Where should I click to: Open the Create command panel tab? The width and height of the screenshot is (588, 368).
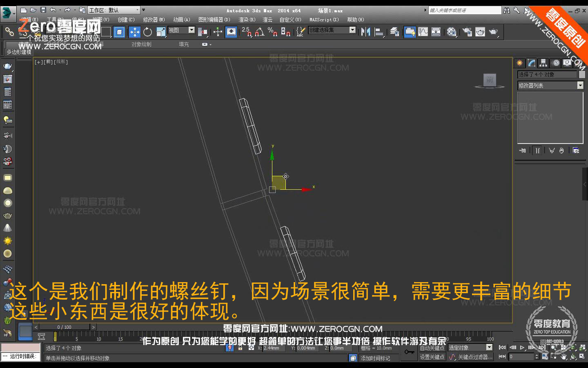tap(519, 63)
